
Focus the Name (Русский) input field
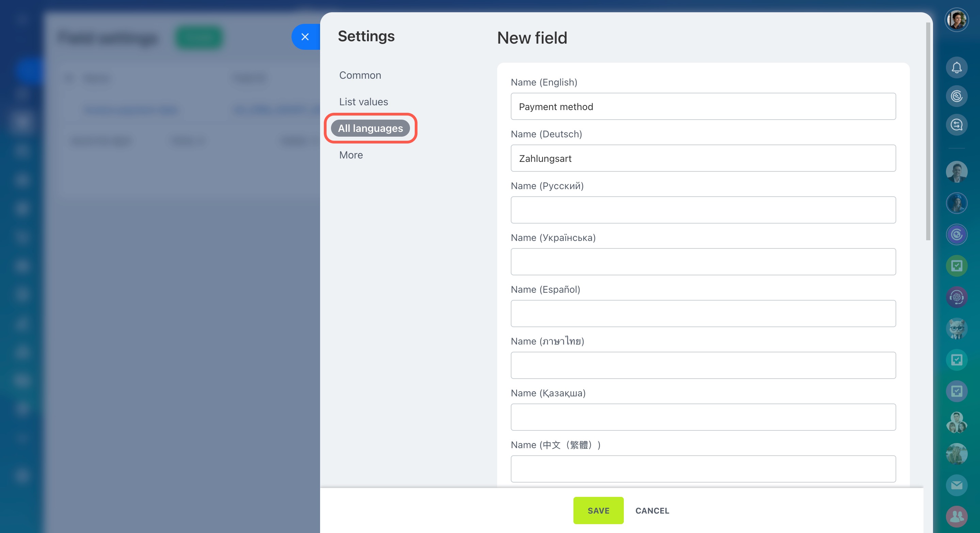click(x=703, y=210)
